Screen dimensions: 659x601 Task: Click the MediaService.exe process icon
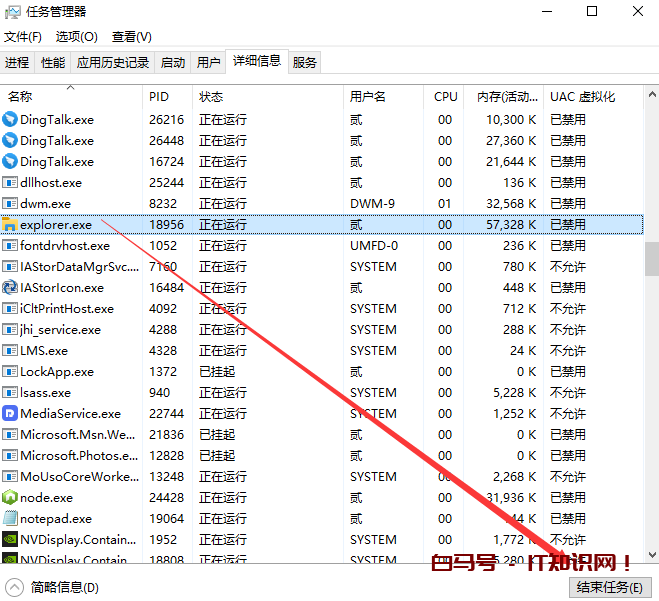10,414
